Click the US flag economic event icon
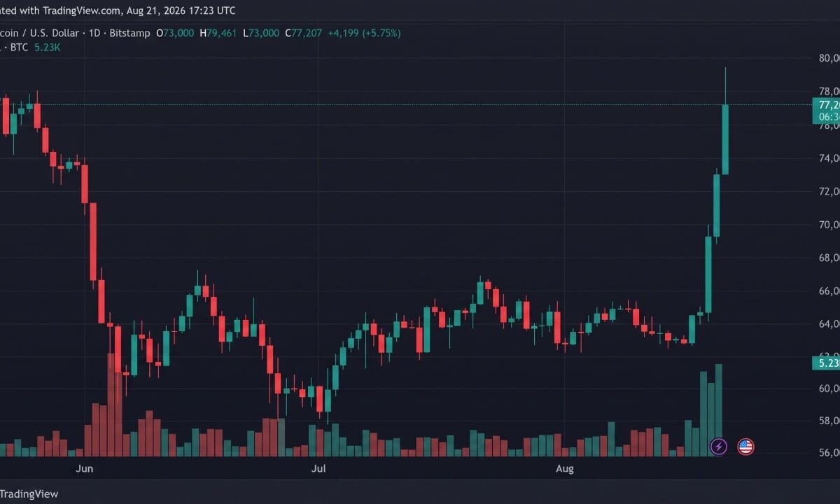The width and height of the screenshot is (840, 504). tap(745, 446)
